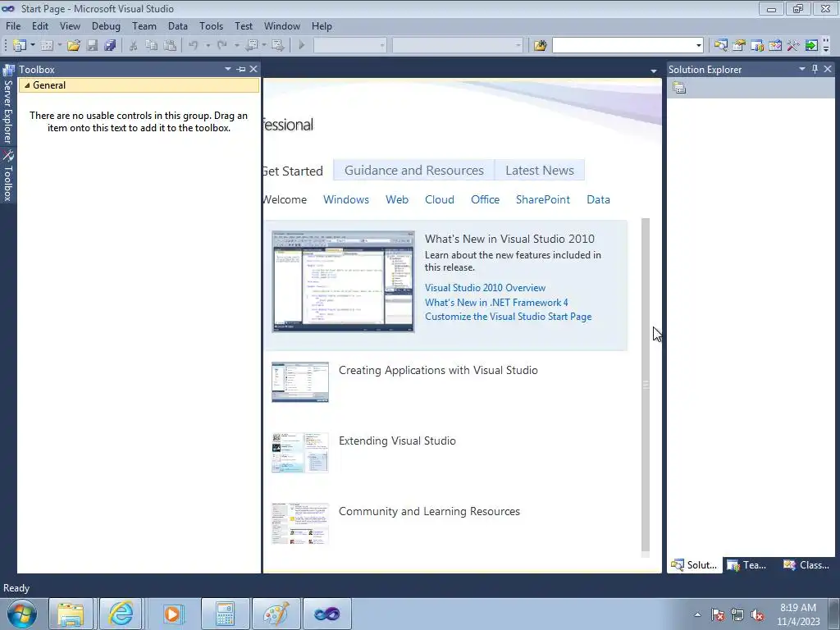
Task: Open the Server Explorer side tab
Action: [8, 106]
